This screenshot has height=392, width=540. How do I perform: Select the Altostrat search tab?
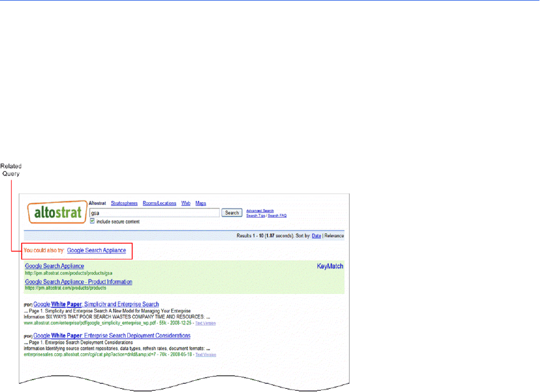click(97, 203)
